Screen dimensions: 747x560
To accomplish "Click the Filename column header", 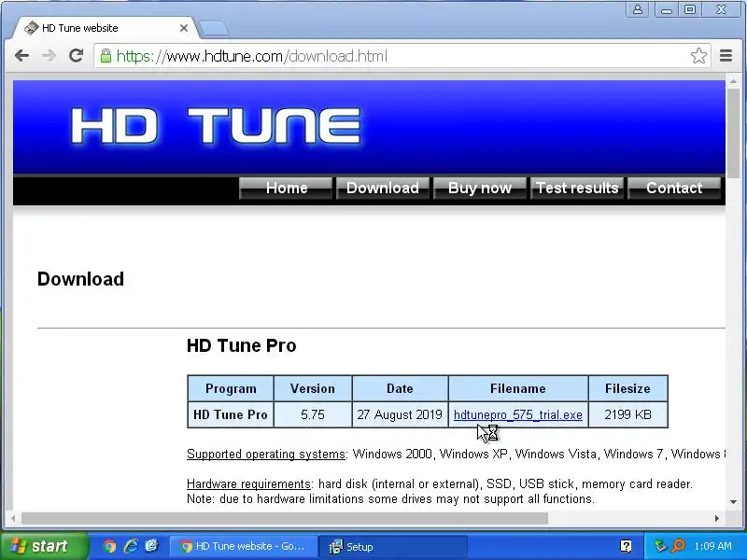I will pos(518,388).
